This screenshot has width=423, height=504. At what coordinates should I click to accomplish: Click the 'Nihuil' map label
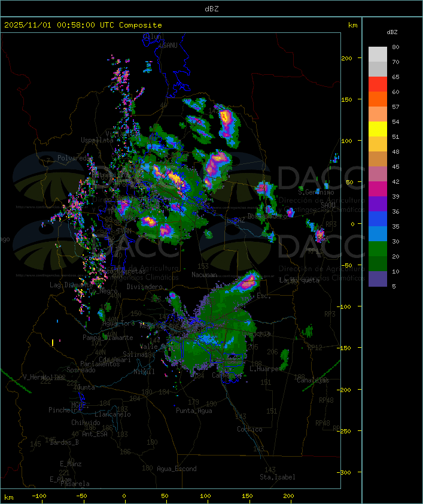[144, 372]
